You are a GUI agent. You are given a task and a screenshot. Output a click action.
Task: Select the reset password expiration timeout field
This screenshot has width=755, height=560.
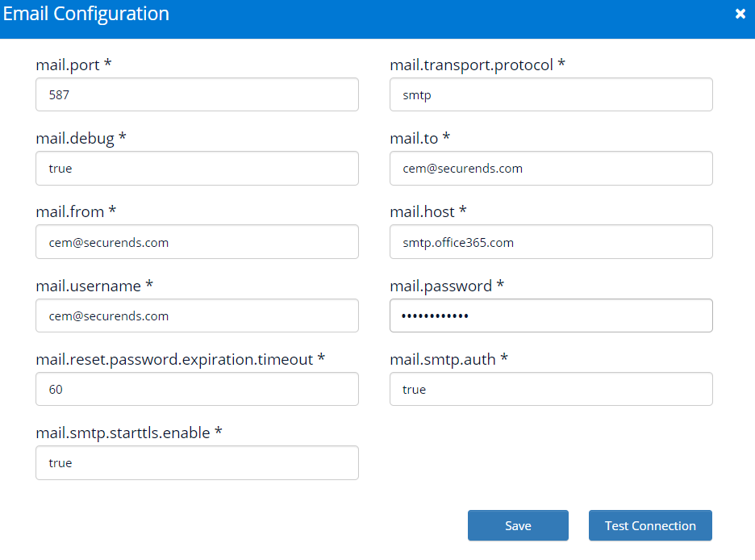(197, 389)
